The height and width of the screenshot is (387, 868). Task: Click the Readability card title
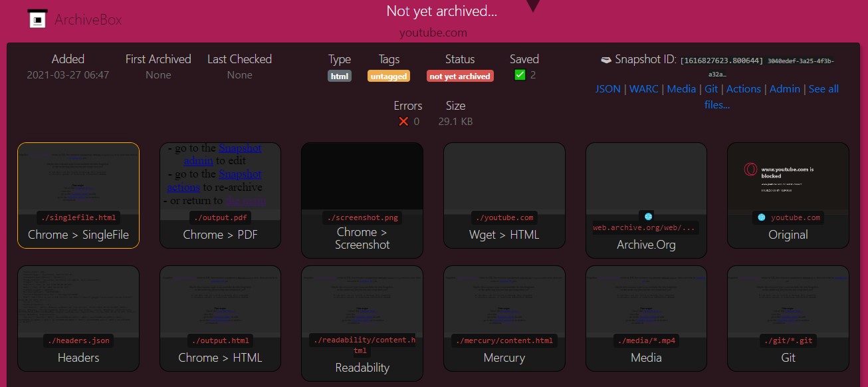[362, 368]
